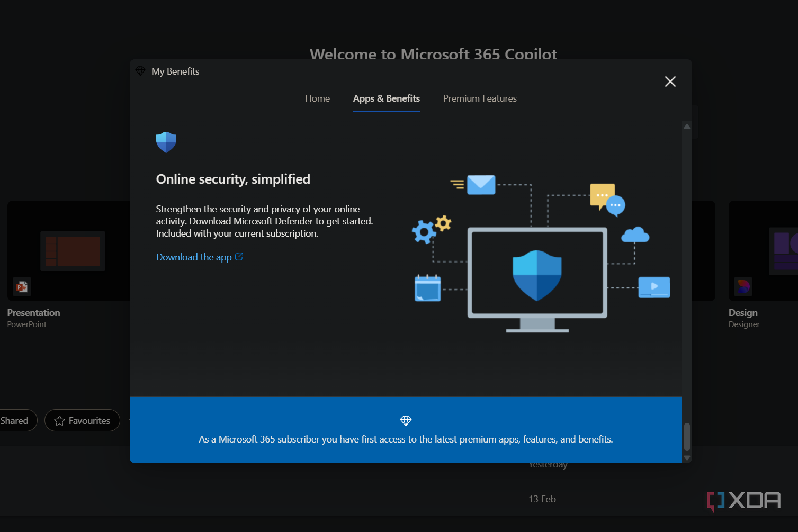Switch to the Home tab
The image size is (798, 532).
click(x=317, y=98)
